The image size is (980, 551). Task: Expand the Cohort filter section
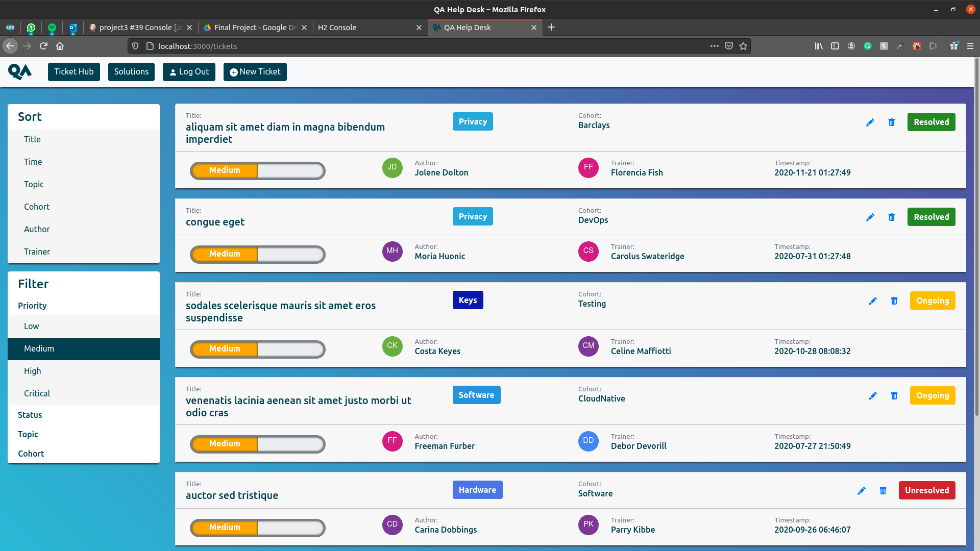pos(31,454)
